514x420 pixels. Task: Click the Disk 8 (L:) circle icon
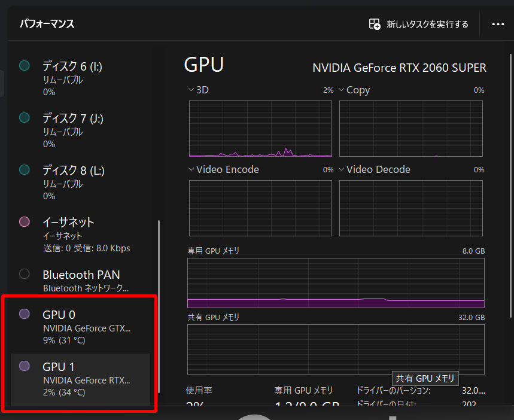25,170
